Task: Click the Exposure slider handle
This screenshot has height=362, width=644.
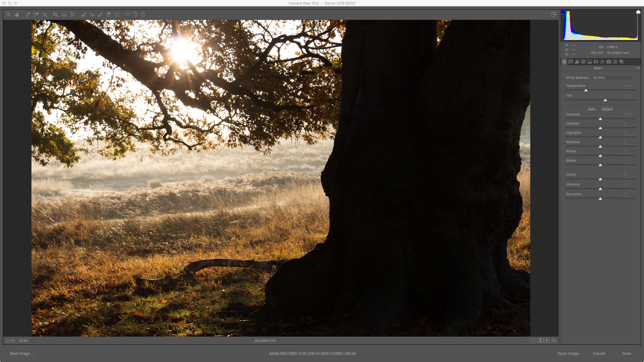Action: pyautogui.click(x=600, y=119)
